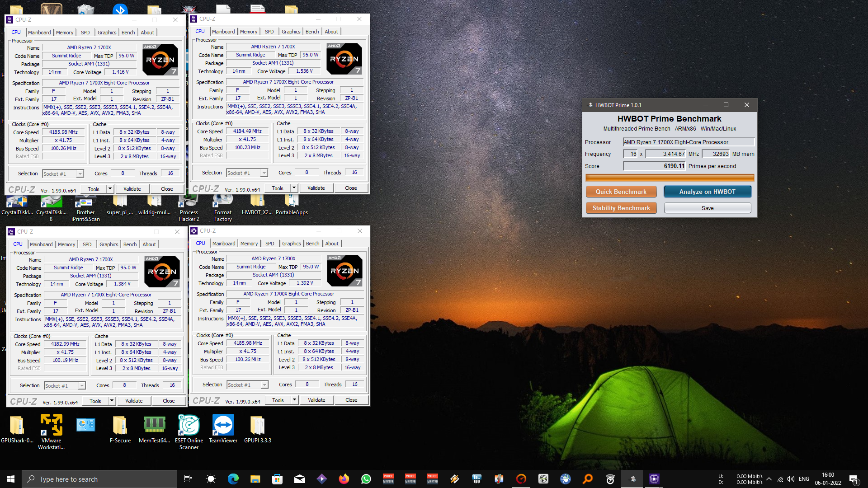Click the orange HWBOT Prime progress bar
Image resolution: width=868 pixels, height=488 pixels.
[x=670, y=178]
